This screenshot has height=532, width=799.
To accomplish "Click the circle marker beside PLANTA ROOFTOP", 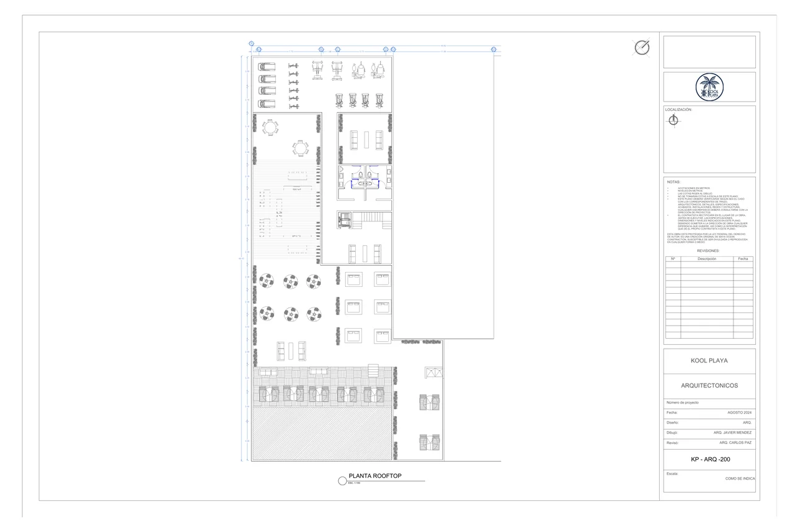I will 341,481.
